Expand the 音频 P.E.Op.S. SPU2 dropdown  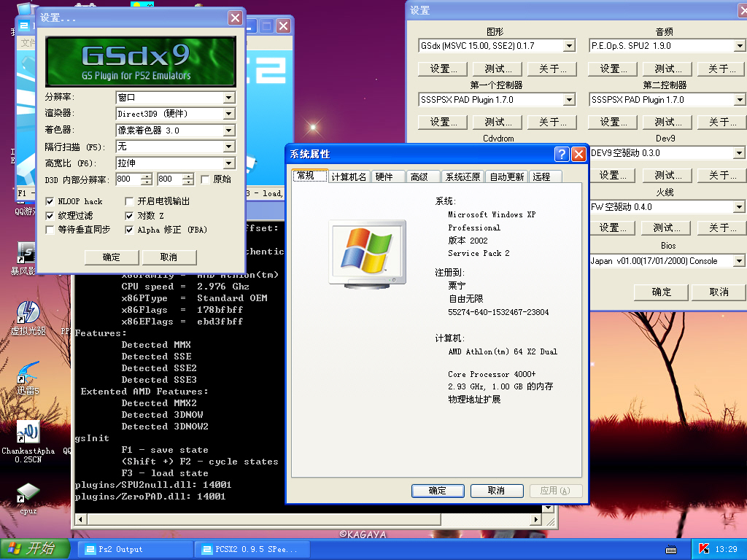(667, 46)
